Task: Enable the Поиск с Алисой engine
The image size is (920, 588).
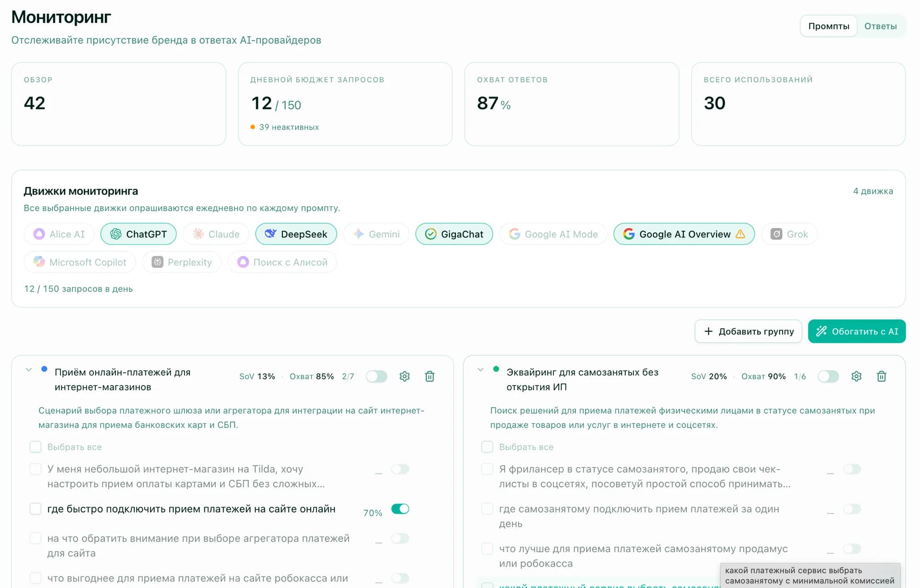Action: 282,262
